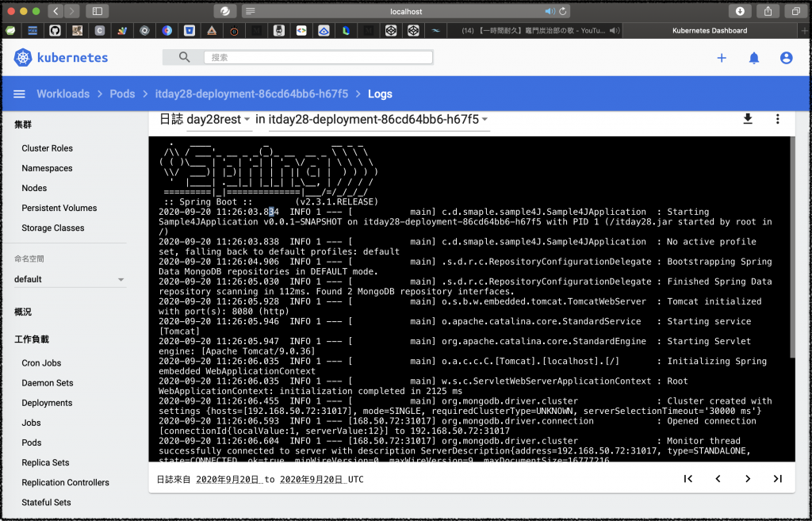Open the day28rest container dropdown
This screenshot has width=812, height=521.
pyautogui.click(x=218, y=120)
